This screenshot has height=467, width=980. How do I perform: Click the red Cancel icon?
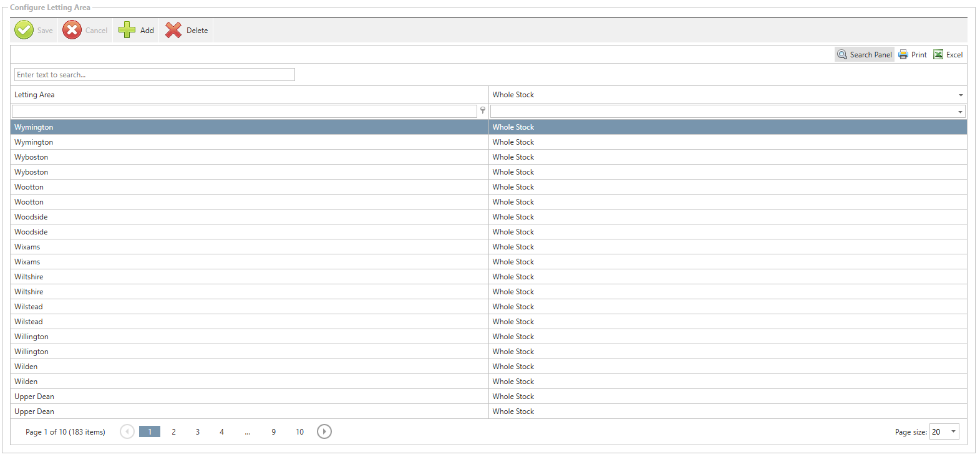click(x=72, y=30)
